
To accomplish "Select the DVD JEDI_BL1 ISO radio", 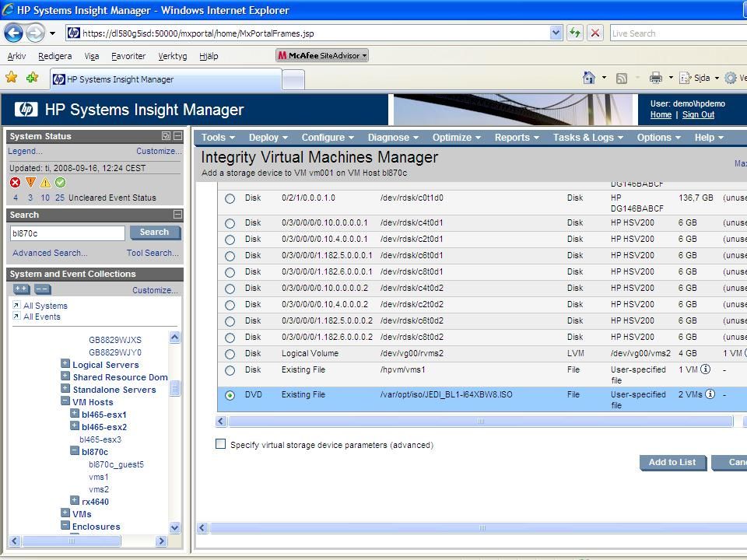I will (x=230, y=395).
